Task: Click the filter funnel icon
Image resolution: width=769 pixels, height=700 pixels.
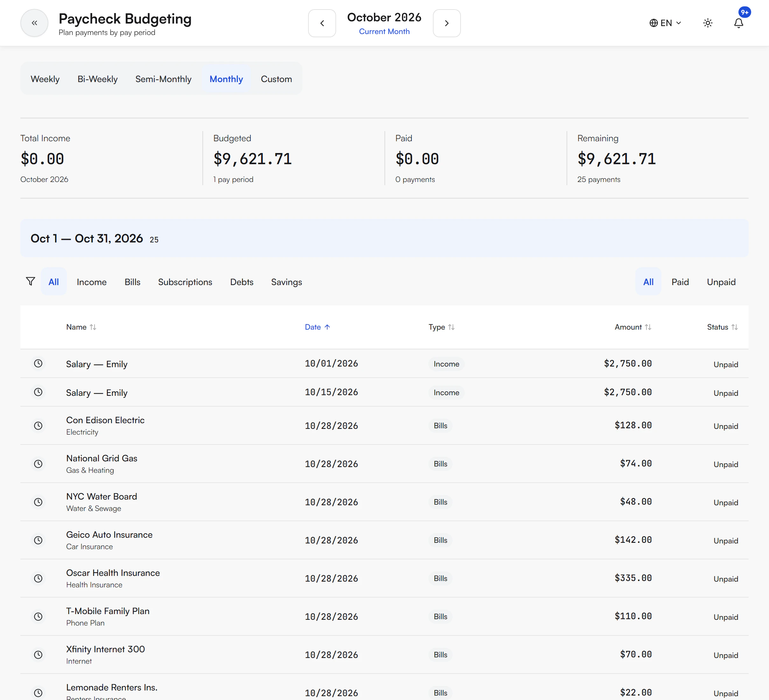Action: [x=31, y=281]
